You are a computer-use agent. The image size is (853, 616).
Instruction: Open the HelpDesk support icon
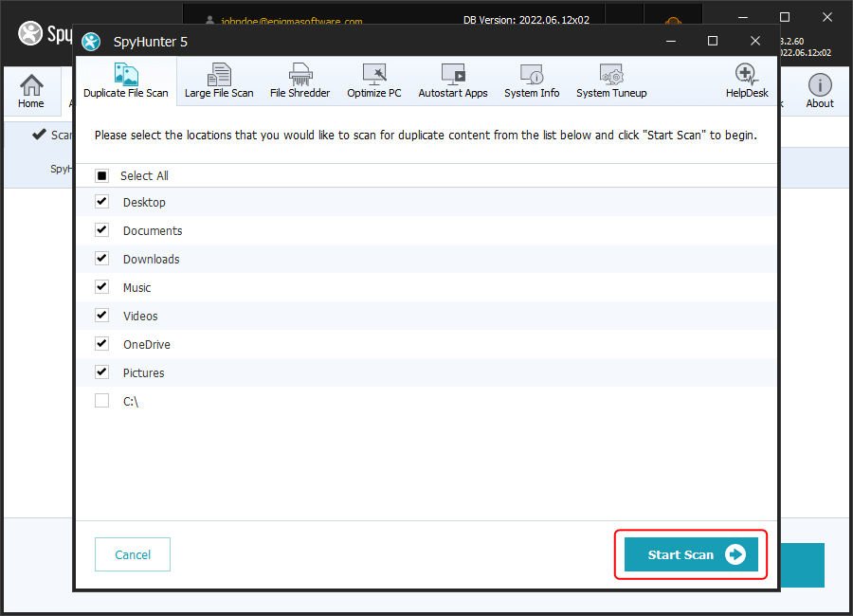747,81
